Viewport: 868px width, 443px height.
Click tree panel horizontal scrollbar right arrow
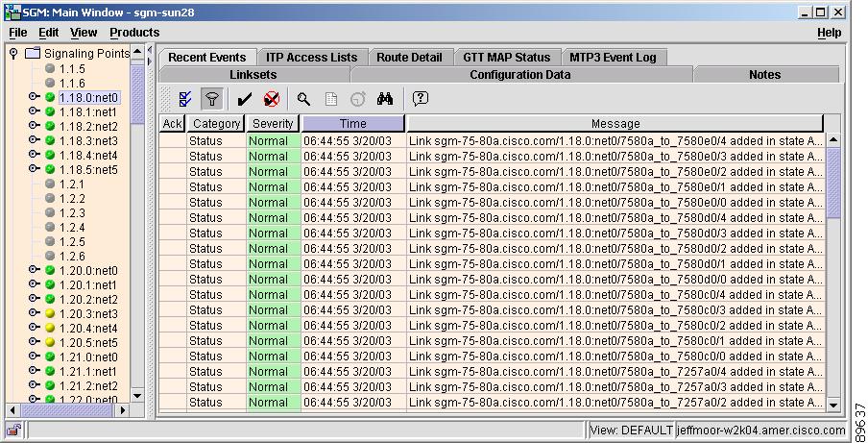coord(123,410)
